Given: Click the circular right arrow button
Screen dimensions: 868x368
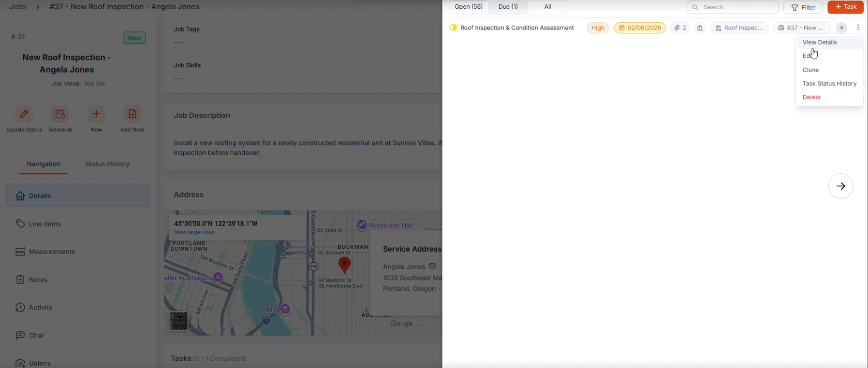Looking at the screenshot, I should click(x=840, y=186).
